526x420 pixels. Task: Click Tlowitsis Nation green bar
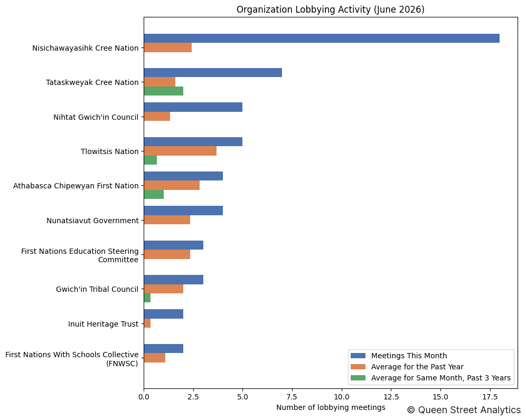(x=151, y=160)
